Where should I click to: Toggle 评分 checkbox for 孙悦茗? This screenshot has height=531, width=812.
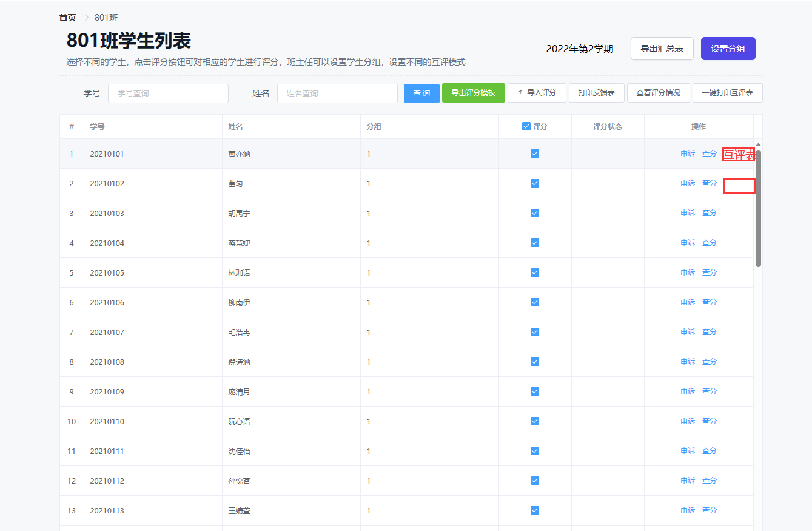(x=535, y=481)
